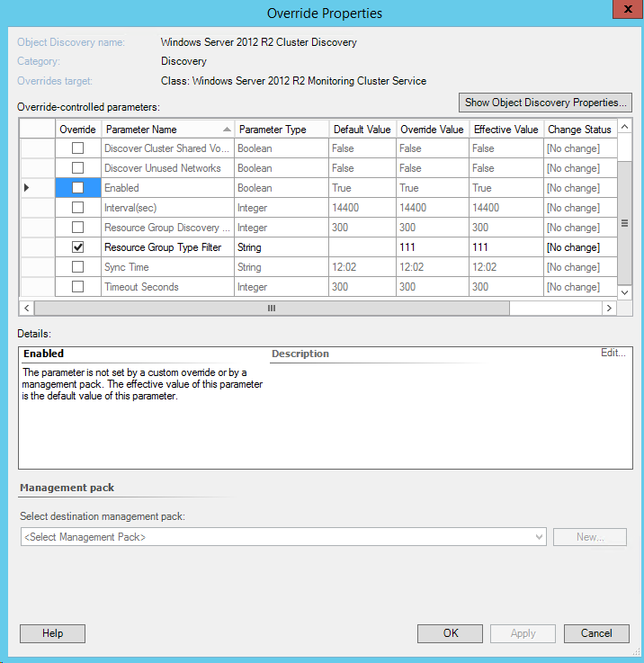644x663 pixels.
Task: Toggle override for Discover Unused Networks
Action: (x=77, y=168)
